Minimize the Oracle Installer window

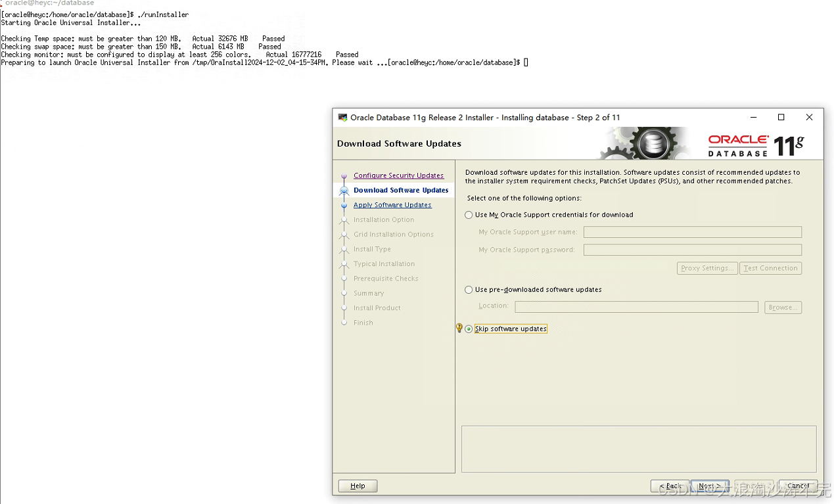pyautogui.click(x=753, y=118)
